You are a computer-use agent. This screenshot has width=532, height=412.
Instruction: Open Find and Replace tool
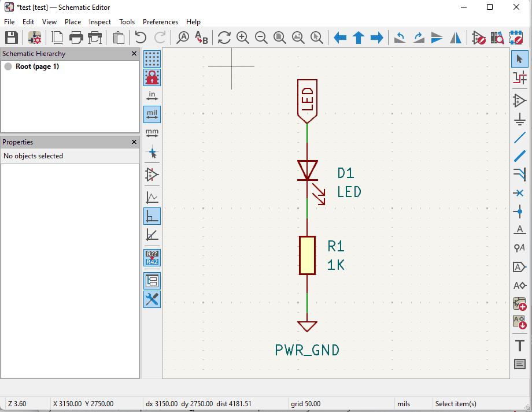click(x=202, y=38)
